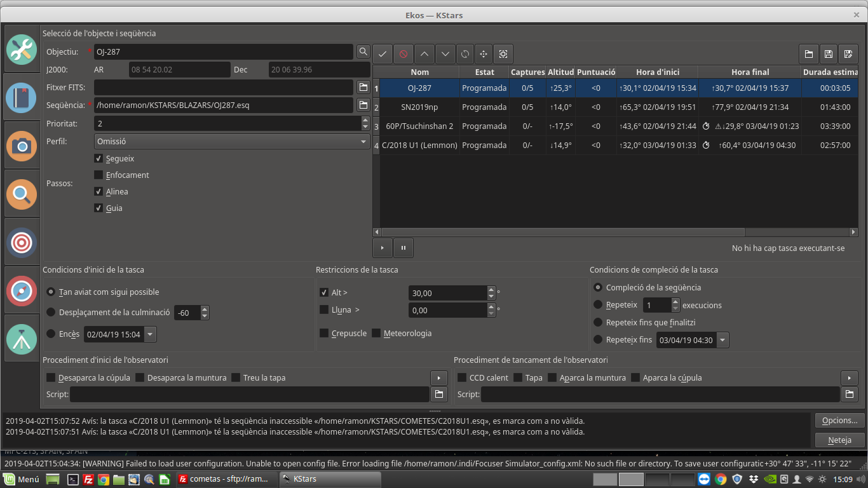The image size is (868, 488).
Task: Open the CCD capture module (camera icon)
Action: 22,146
